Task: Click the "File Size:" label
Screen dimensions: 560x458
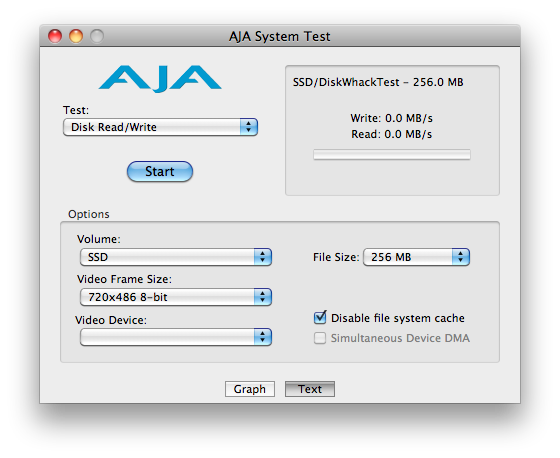Action: coord(336,257)
